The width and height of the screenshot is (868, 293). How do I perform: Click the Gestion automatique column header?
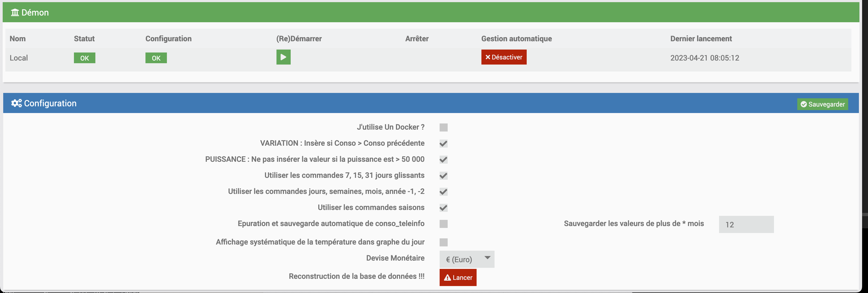(516, 39)
